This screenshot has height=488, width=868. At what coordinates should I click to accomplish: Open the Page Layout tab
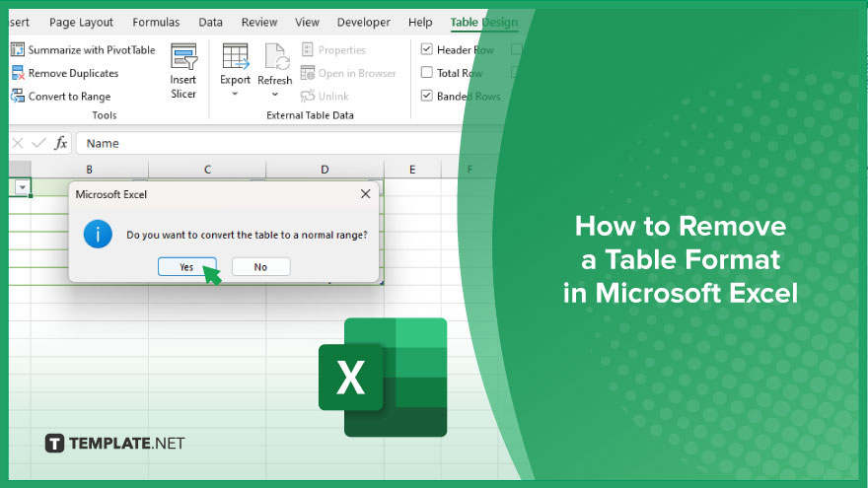(x=81, y=22)
